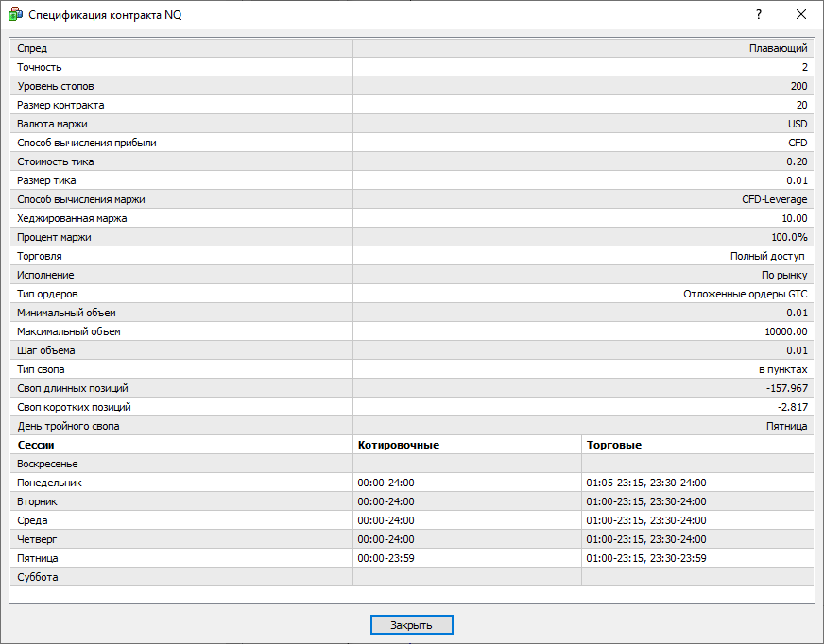Image resolution: width=824 pixels, height=644 pixels.
Task: Select the Хеджированная маржа row label
Action: pyautogui.click(x=72, y=218)
